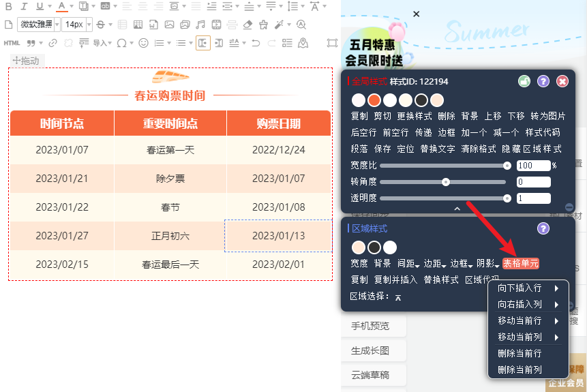Select the format painter brush icon
This screenshot has height=392, width=587.
tap(263, 25)
